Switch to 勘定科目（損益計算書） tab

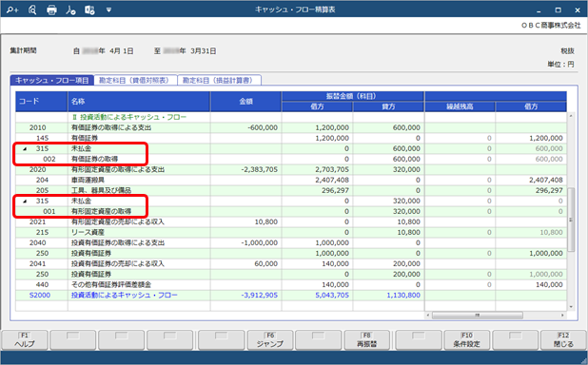pos(219,80)
